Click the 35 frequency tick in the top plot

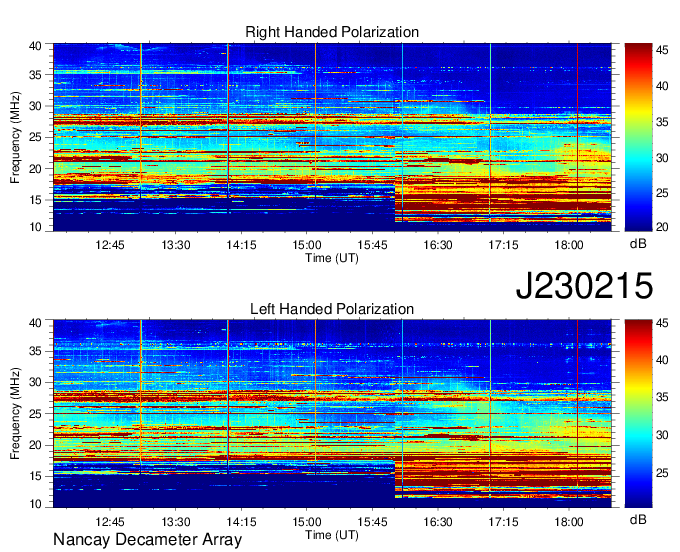coord(36,75)
